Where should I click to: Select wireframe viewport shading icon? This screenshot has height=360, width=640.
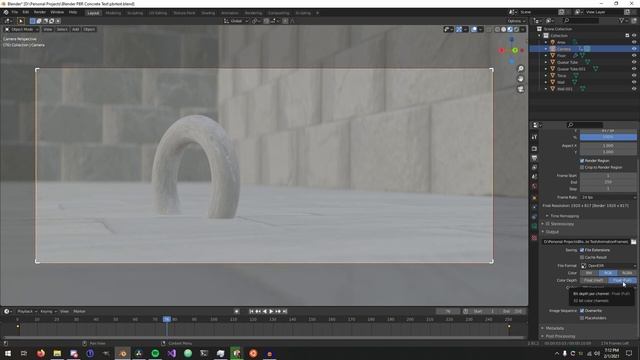[x=497, y=29]
